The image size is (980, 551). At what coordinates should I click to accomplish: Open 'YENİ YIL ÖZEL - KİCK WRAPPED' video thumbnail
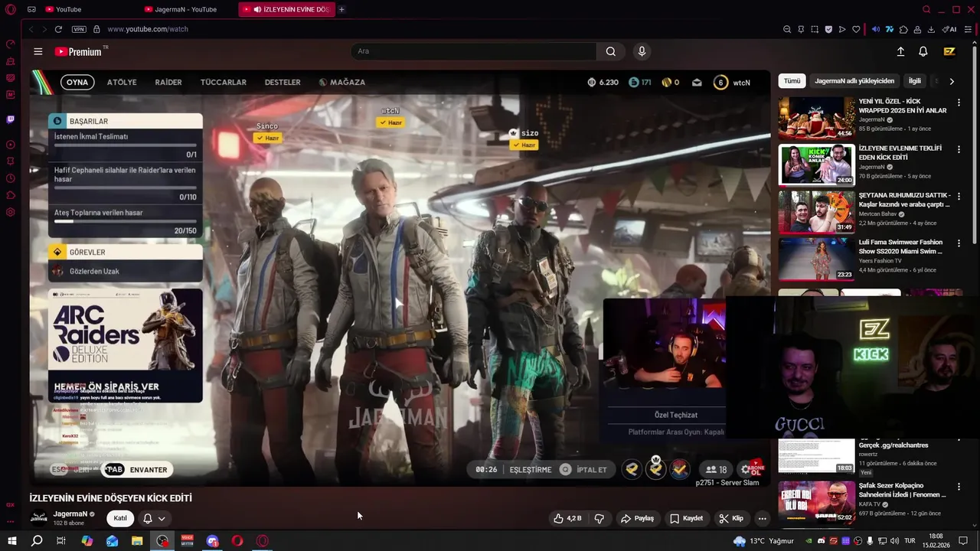(x=817, y=117)
